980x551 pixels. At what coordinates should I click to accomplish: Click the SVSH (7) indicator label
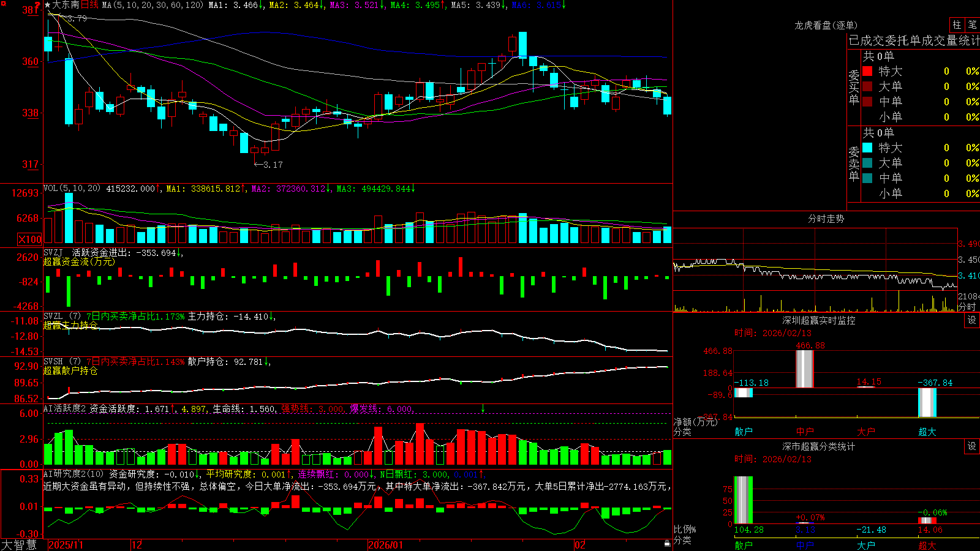coord(62,362)
